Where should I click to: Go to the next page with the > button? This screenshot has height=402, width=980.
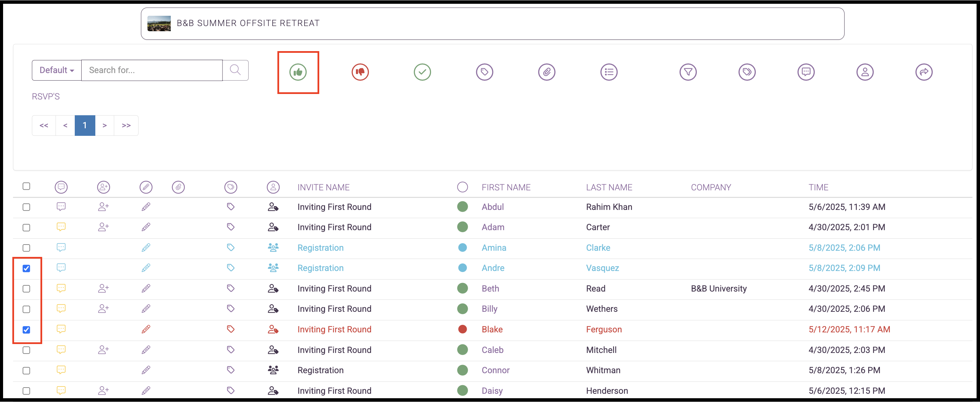coord(105,125)
